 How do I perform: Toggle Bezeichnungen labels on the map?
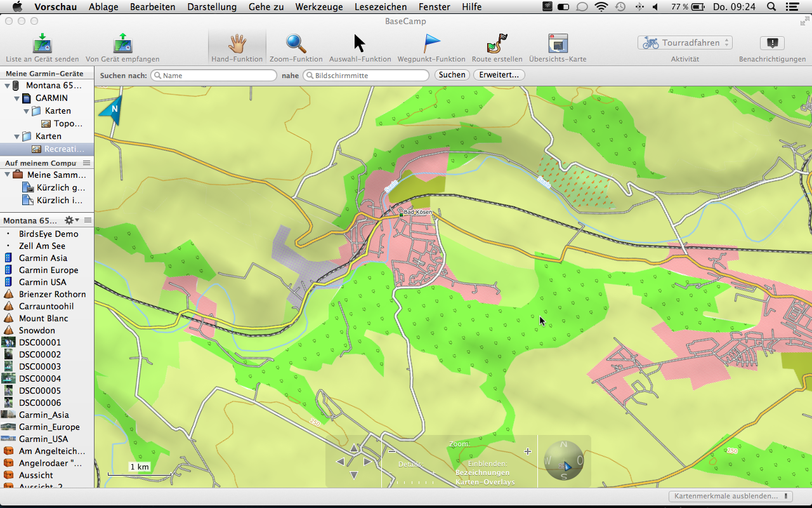(x=482, y=472)
